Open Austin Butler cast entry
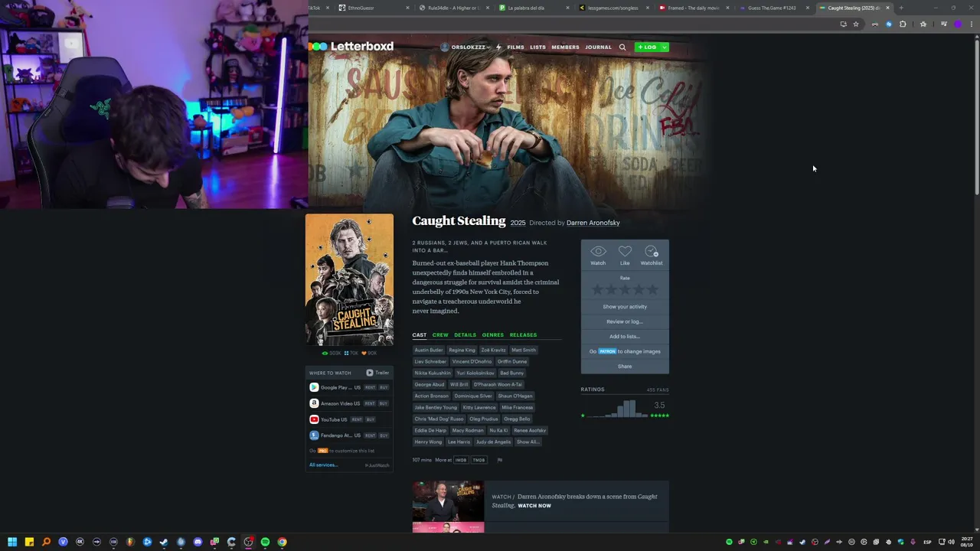This screenshot has width=980, height=551. (429, 350)
